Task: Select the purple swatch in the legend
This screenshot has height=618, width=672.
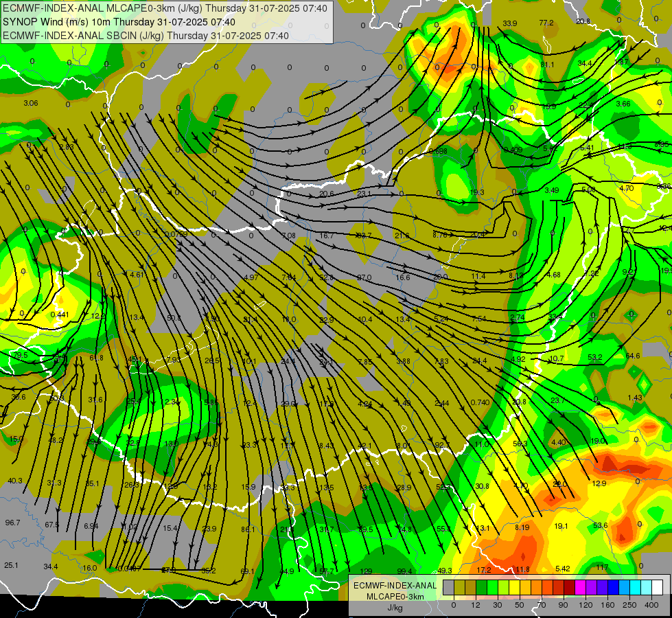Action: [592, 587]
